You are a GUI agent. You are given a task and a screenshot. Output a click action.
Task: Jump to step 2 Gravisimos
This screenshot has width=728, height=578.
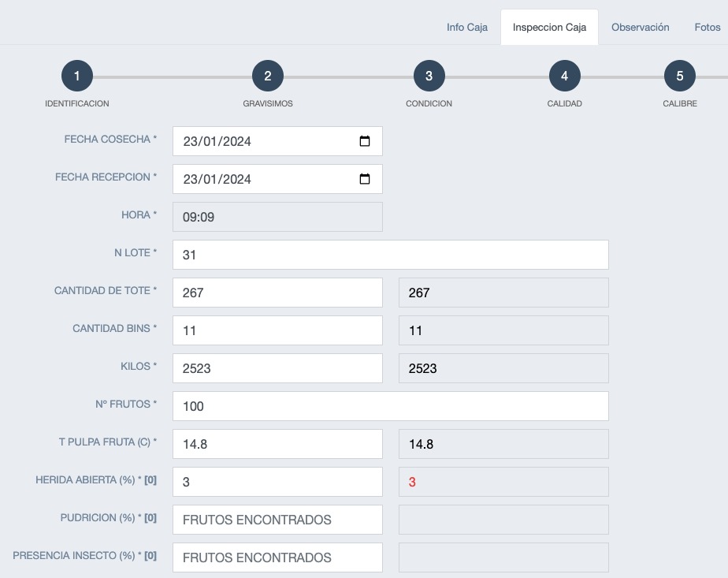[268, 76]
